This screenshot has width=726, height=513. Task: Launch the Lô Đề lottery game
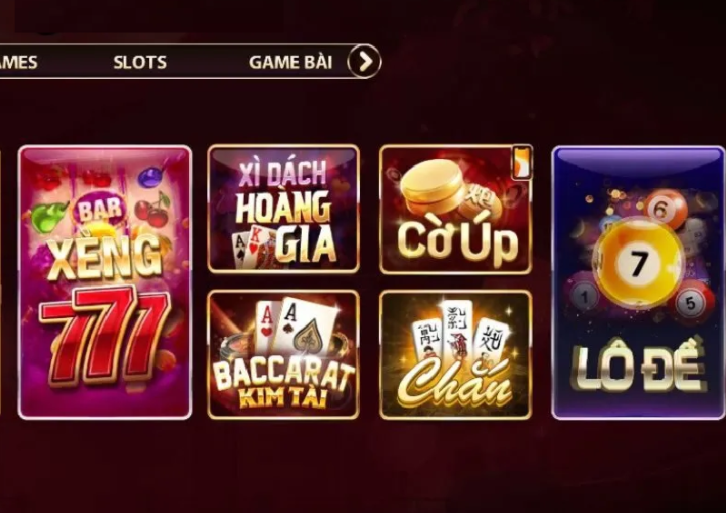[638, 283]
